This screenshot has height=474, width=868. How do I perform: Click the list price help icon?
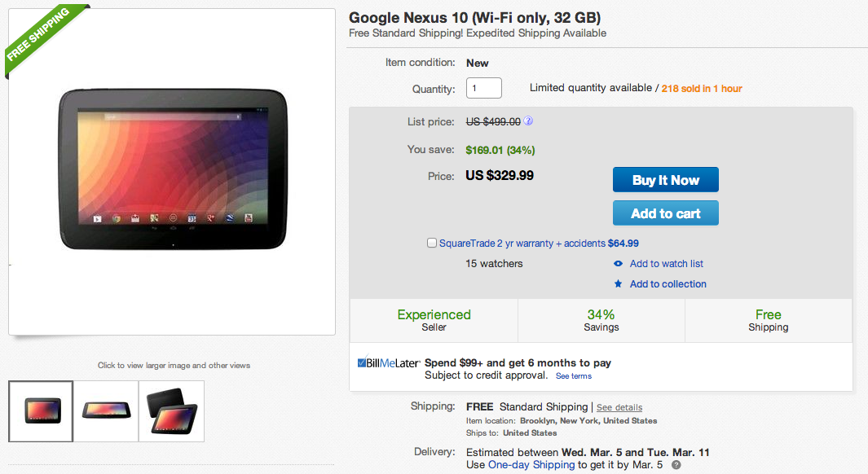coord(528,121)
